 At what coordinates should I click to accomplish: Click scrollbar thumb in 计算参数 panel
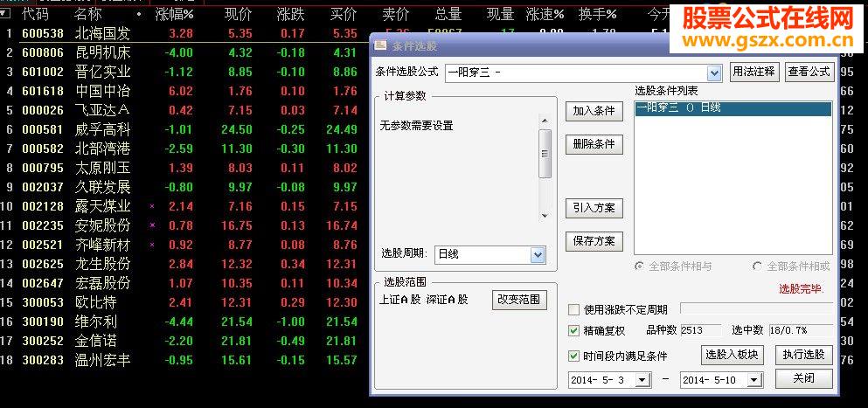click(x=545, y=154)
